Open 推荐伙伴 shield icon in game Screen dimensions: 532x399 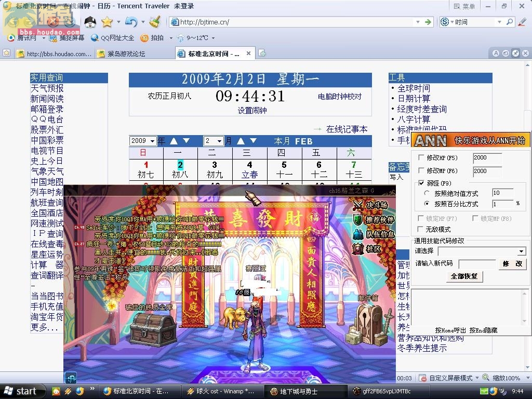tap(357, 220)
